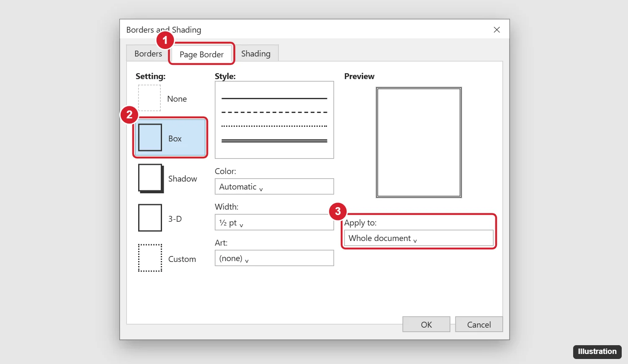Open the Page Border tab
This screenshot has width=628, height=364.
coord(202,54)
